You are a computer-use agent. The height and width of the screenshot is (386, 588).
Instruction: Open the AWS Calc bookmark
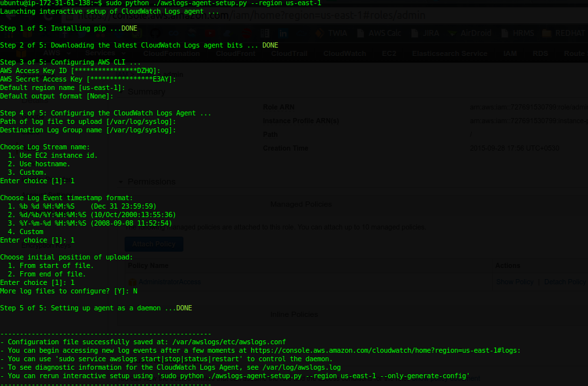pyautogui.click(x=379, y=33)
